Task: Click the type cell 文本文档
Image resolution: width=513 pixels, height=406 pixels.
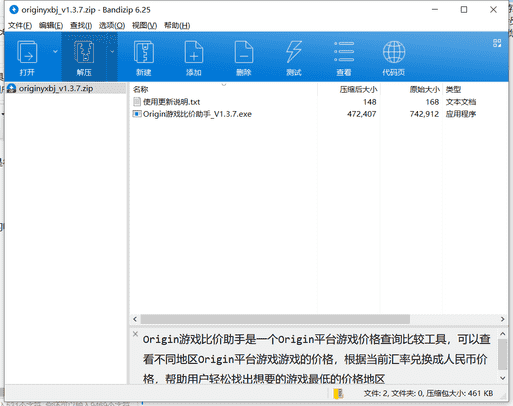Action: 461,102
